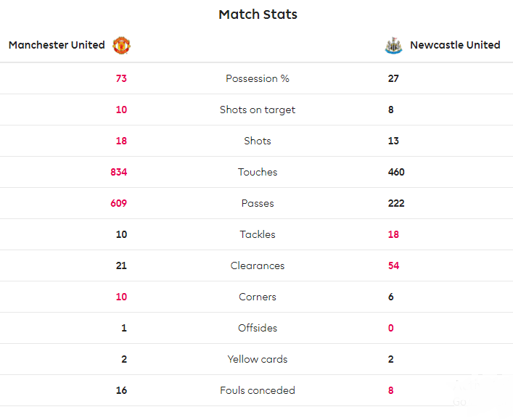Click the Passes stat label
The image size is (513, 420).
coord(258,203)
